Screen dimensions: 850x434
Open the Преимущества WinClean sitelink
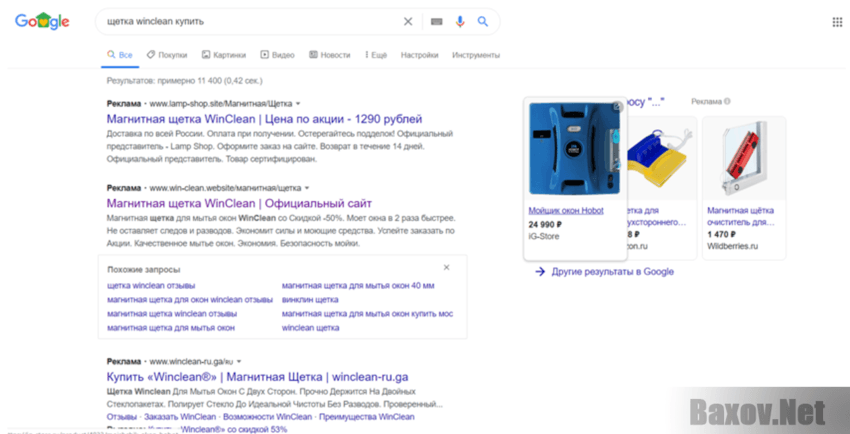[x=366, y=417]
